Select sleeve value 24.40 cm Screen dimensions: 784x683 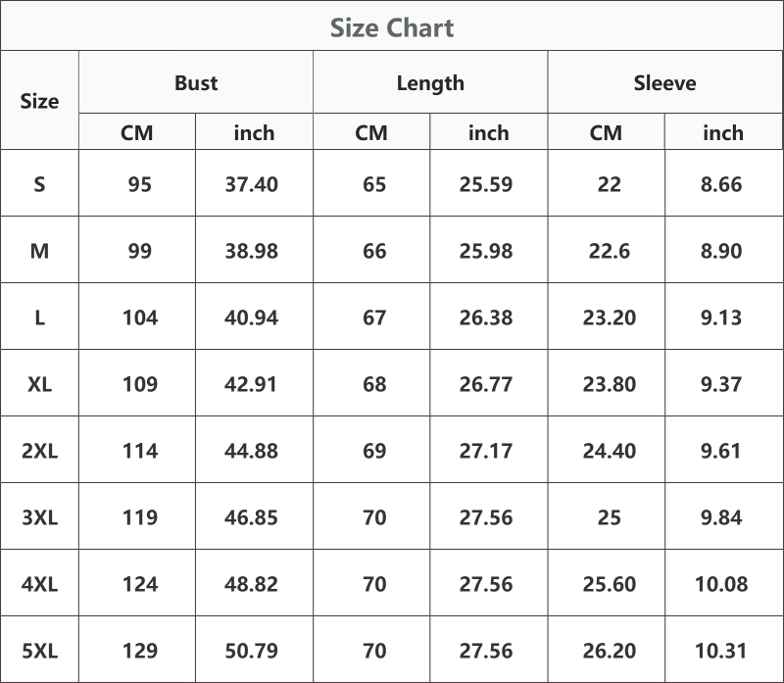coord(609,451)
